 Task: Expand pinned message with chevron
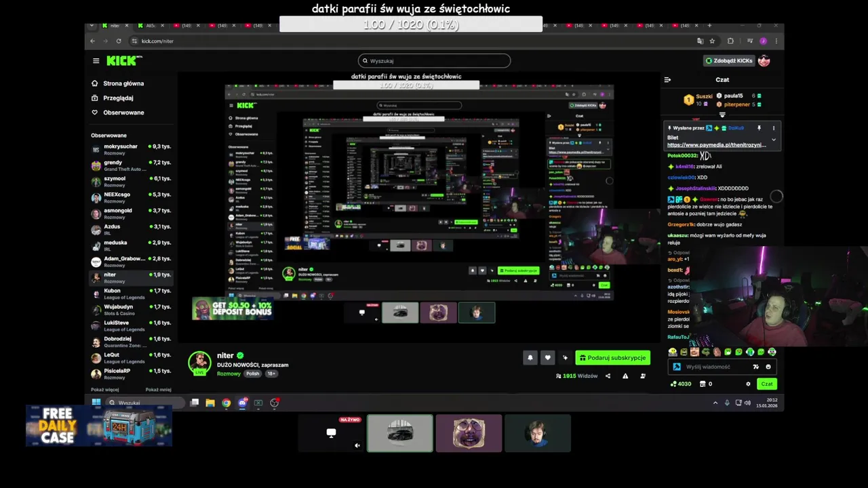tap(774, 140)
